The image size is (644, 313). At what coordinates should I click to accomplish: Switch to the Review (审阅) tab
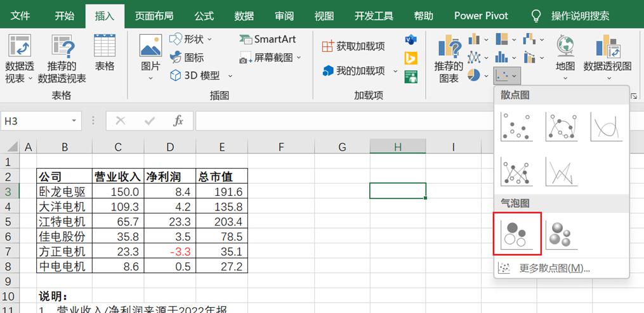pos(284,16)
